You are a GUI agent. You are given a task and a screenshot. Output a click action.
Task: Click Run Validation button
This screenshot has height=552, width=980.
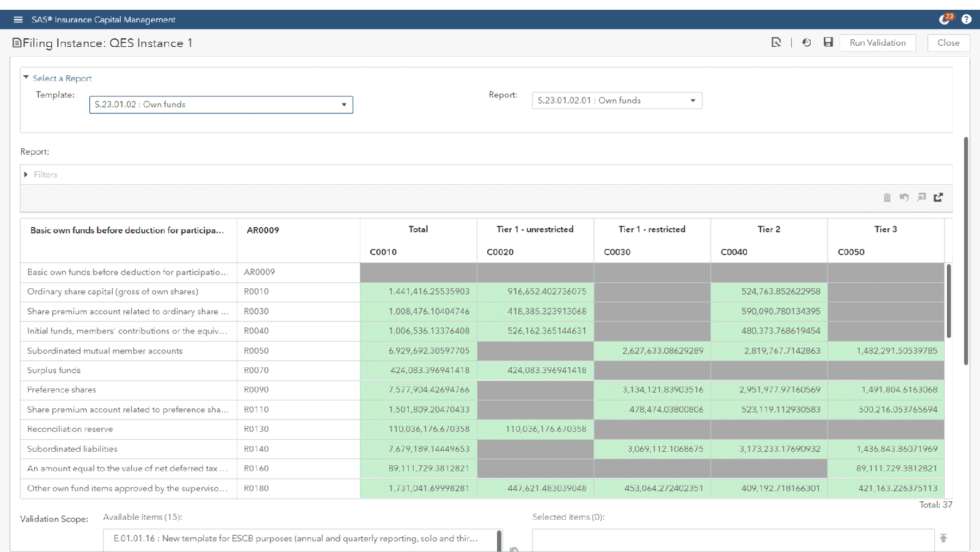(878, 43)
